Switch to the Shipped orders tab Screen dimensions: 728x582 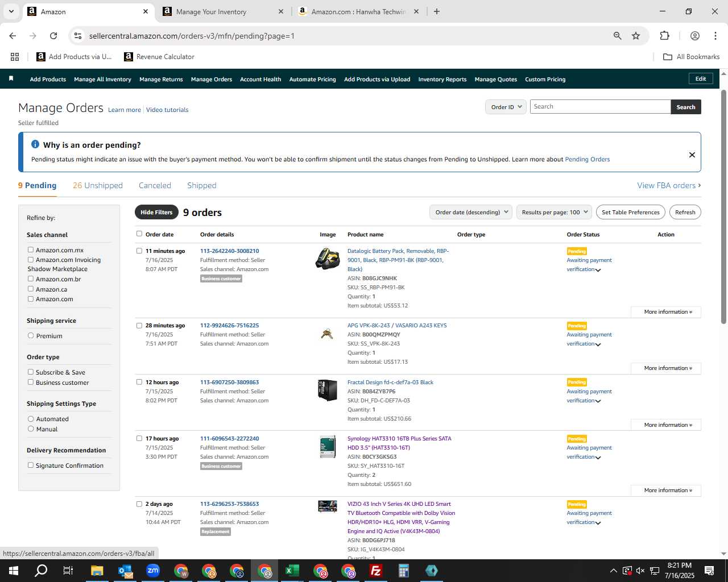(x=202, y=185)
